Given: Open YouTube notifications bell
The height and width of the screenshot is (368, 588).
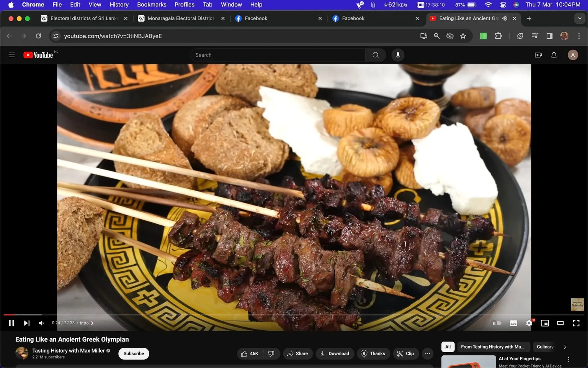Looking at the screenshot, I should 554,55.
